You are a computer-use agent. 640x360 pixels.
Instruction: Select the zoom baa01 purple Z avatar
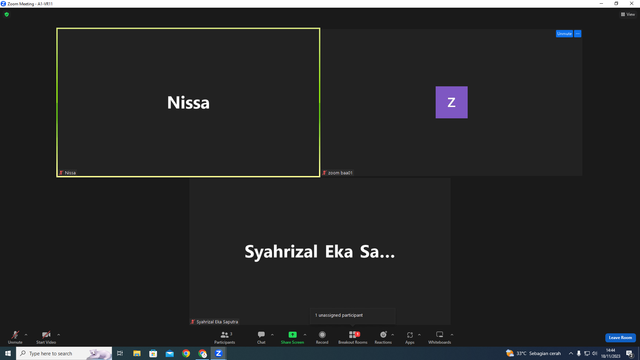tap(451, 102)
